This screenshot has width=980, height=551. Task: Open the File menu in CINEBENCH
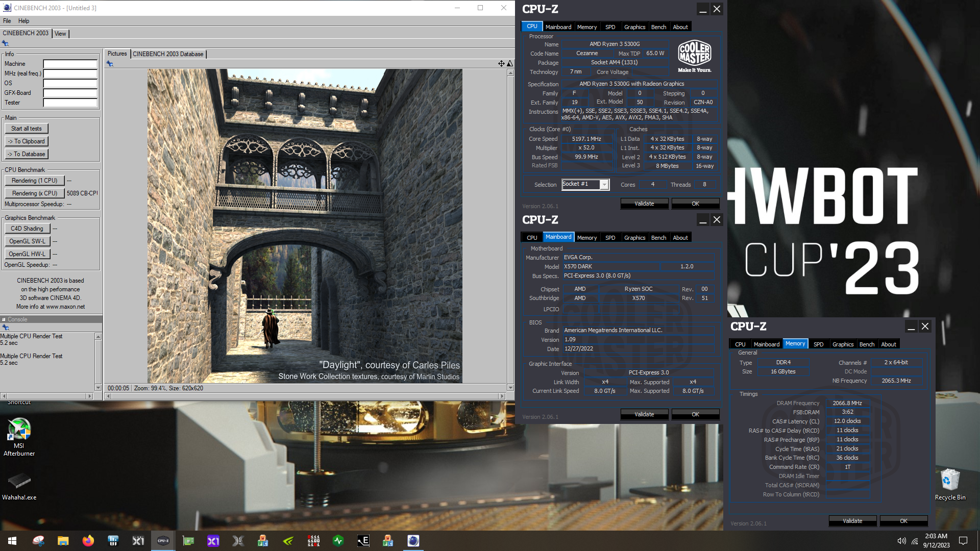[7, 21]
